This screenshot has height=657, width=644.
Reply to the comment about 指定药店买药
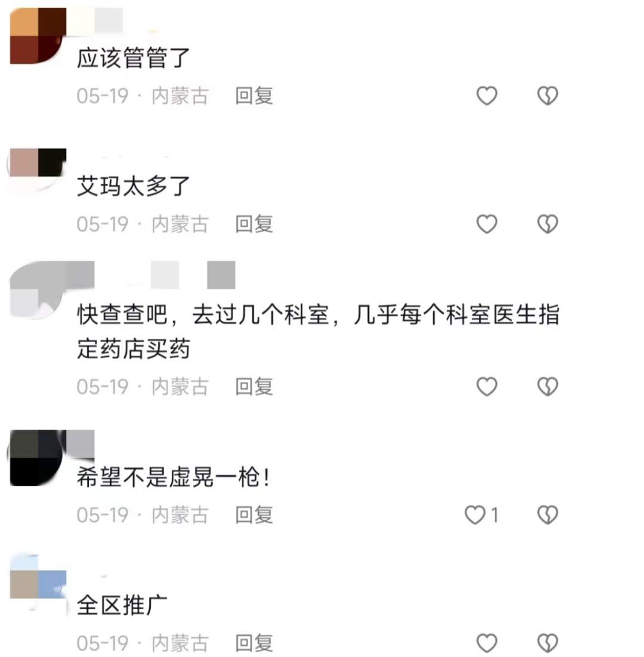click(x=254, y=386)
